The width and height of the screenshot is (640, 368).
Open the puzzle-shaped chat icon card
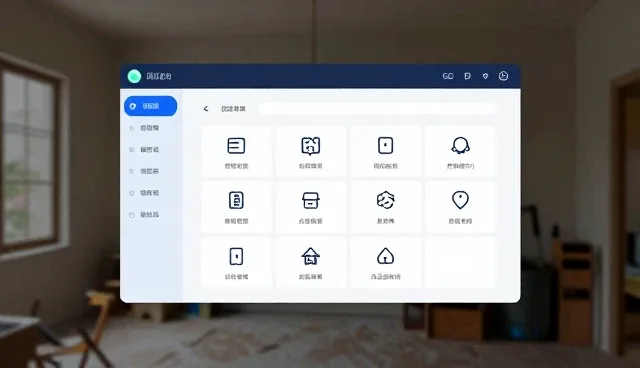(x=311, y=151)
